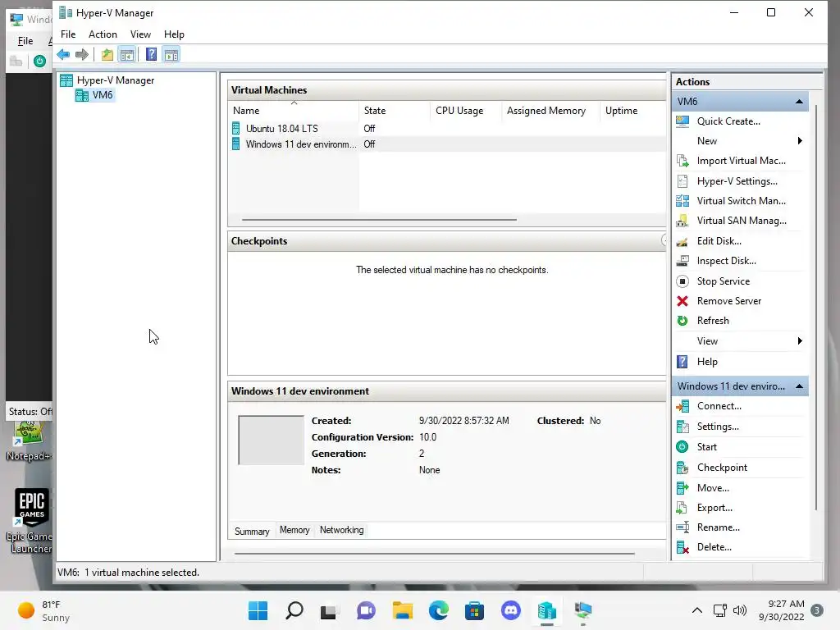The height and width of the screenshot is (630, 840).
Task: Select Windows 11 dev environment VM row
Action: pyautogui.click(x=447, y=144)
